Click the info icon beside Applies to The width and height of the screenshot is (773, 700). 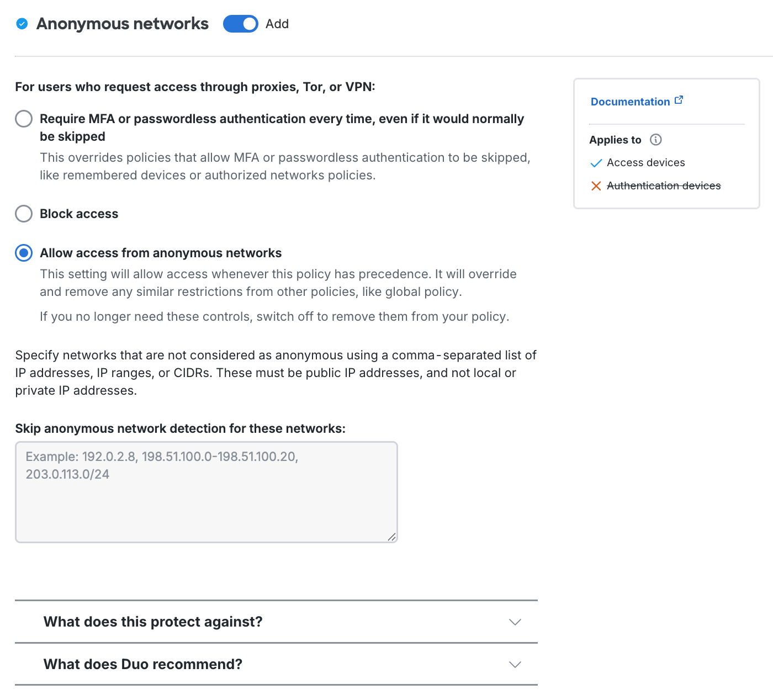tap(656, 140)
